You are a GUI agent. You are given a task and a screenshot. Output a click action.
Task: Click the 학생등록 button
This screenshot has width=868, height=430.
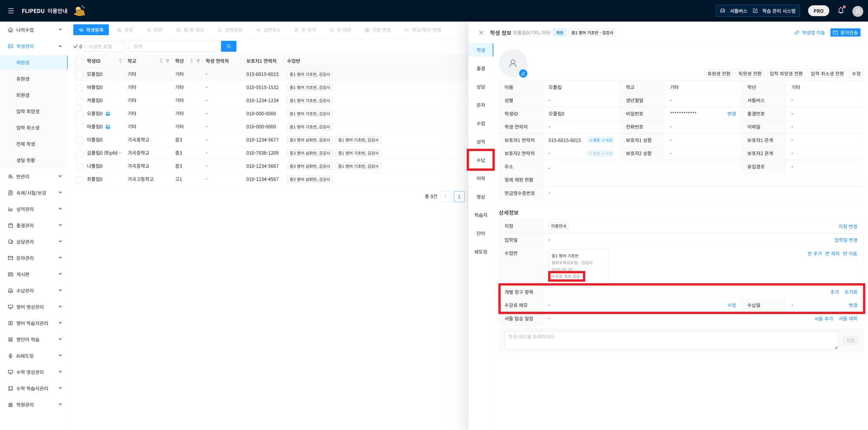pyautogui.click(x=91, y=30)
